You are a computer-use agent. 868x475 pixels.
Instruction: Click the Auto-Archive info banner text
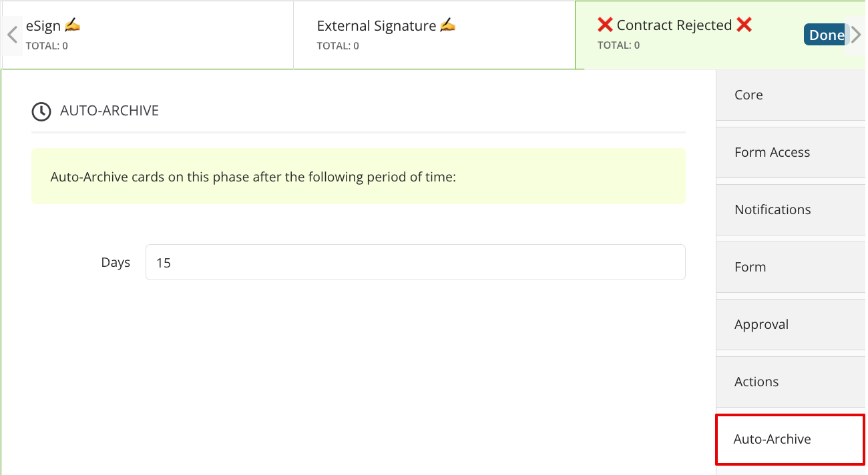(x=253, y=177)
